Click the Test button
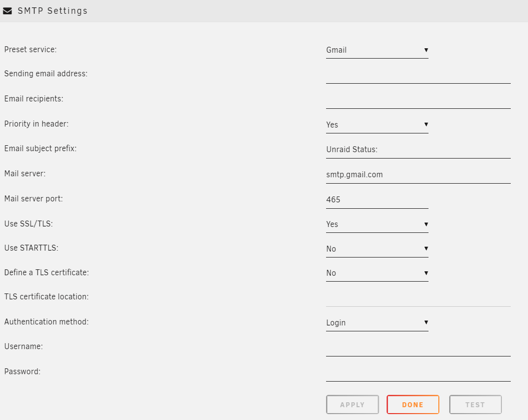The width and height of the screenshot is (528, 420). pos(475,405)
